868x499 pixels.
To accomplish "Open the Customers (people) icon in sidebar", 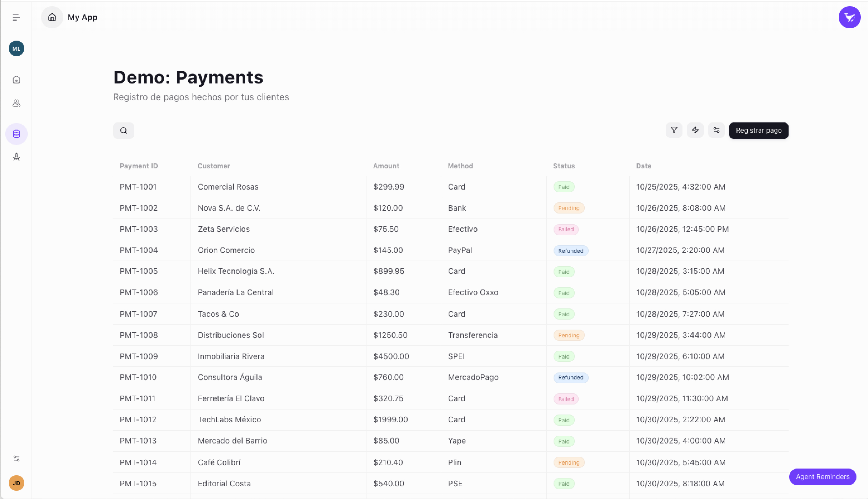I will pos(16,103).
